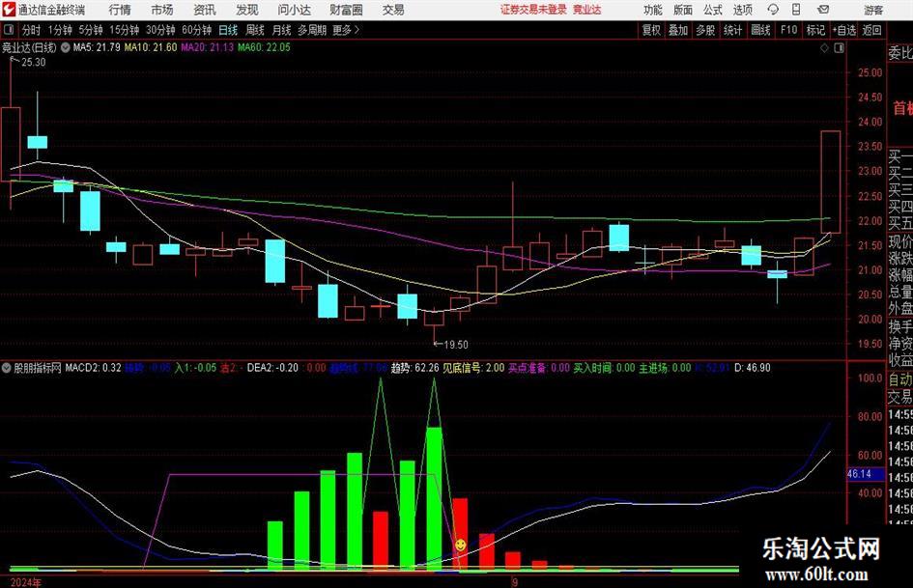Open the 交易 menu

393,10
